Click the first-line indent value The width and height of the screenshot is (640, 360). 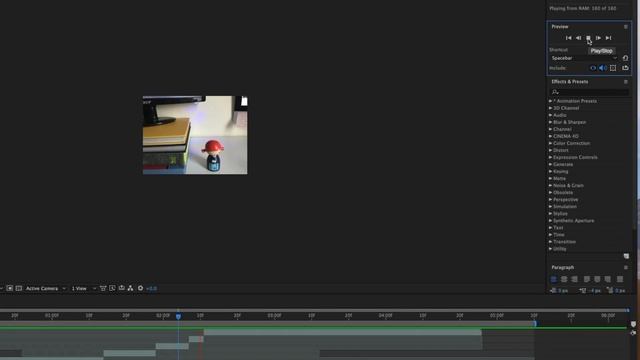(620, 291)
